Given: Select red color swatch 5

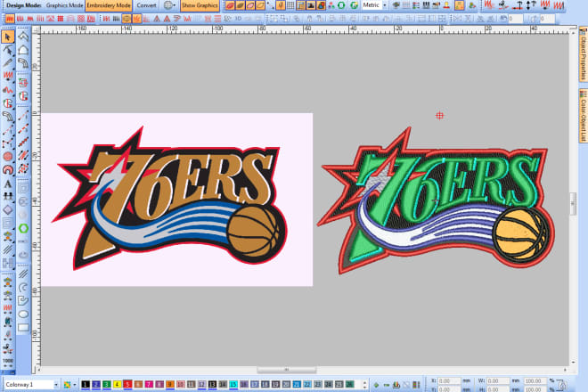Looking at the screenshot, I should [x=127, y=385].
